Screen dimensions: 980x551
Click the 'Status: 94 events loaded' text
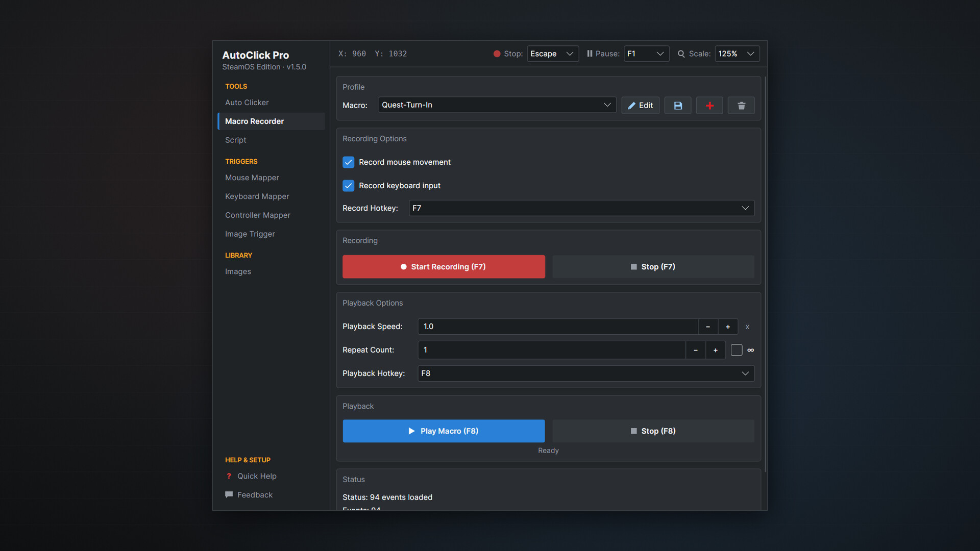point(387,497)
